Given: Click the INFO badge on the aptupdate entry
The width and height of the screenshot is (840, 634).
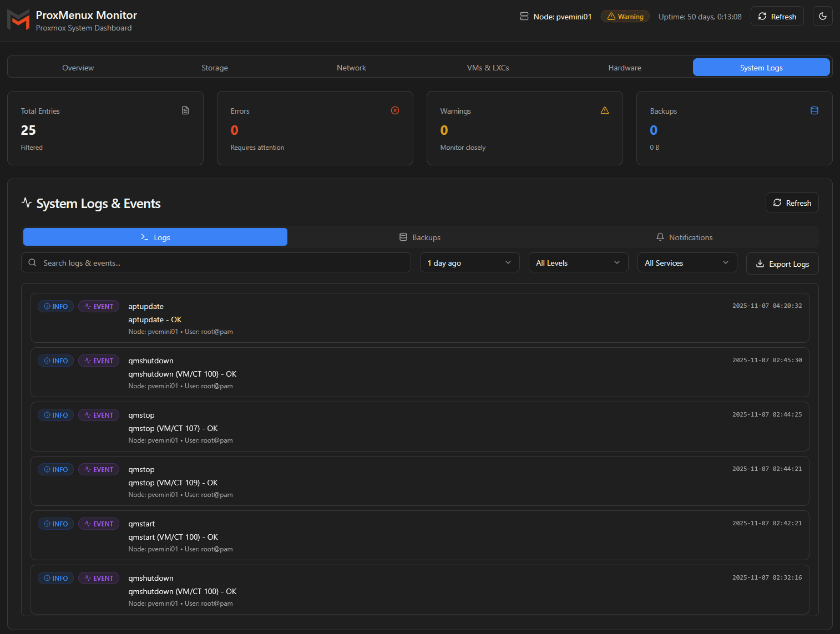Looking at the screenshot, I should pyautogui.click(x=55, y=306).
